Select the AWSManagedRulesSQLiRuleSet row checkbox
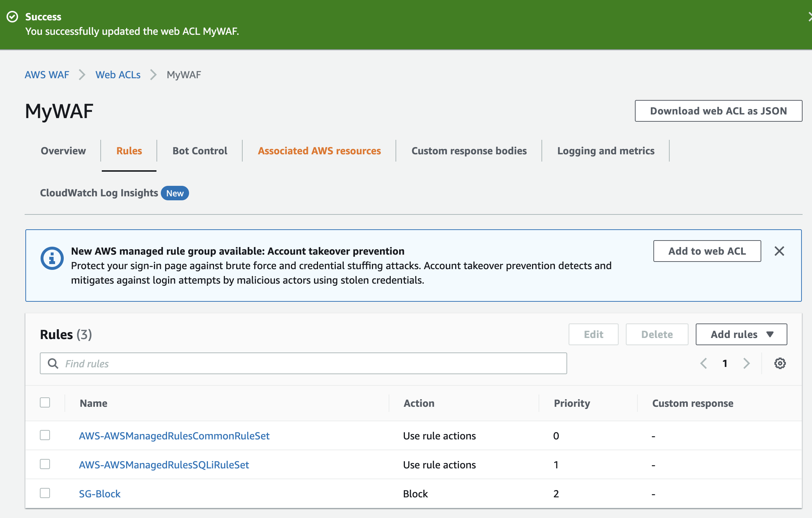812x518 pixels. pyautogui.click(x=45, y=464)
